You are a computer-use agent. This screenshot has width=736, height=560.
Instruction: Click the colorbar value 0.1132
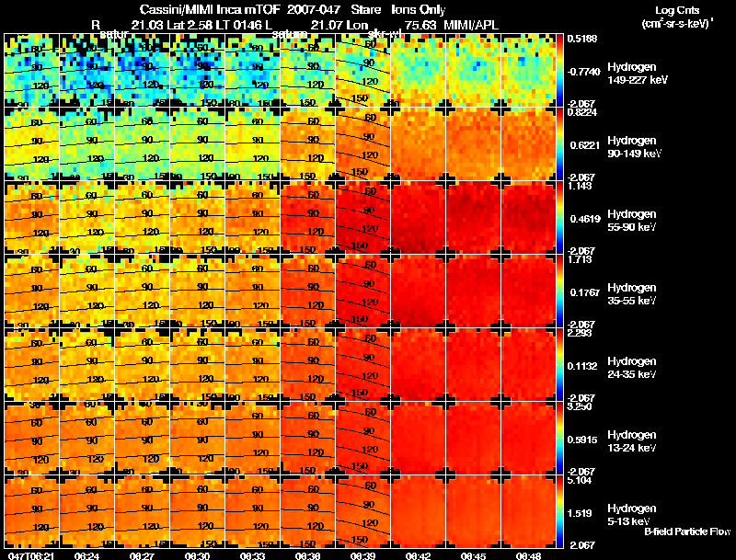coord(582,366)
